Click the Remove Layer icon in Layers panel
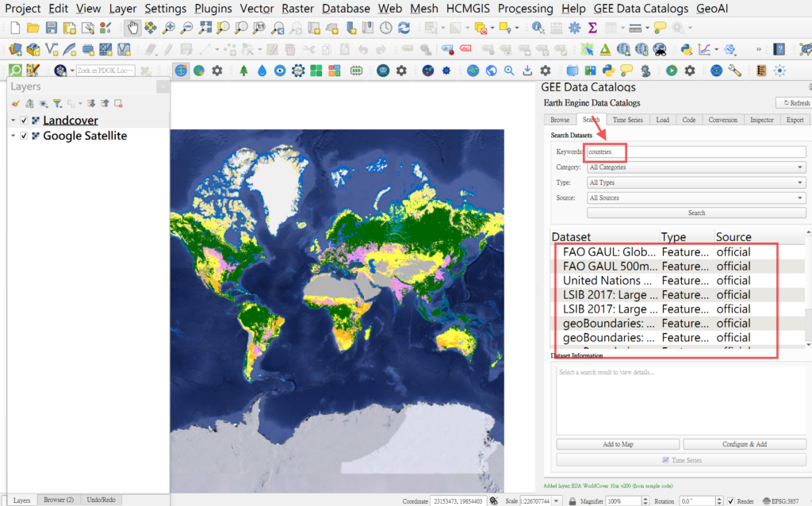Screen dimensions: 812x506 point(118,103)
